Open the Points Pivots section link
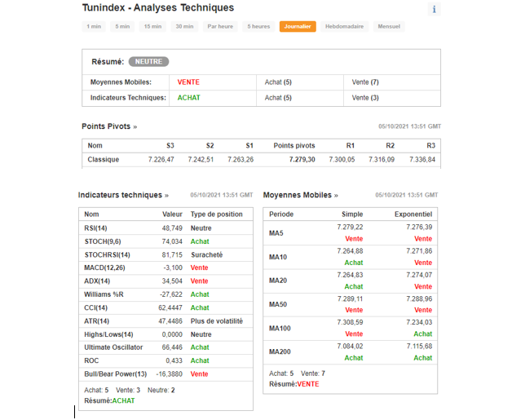 coord(109,126)
